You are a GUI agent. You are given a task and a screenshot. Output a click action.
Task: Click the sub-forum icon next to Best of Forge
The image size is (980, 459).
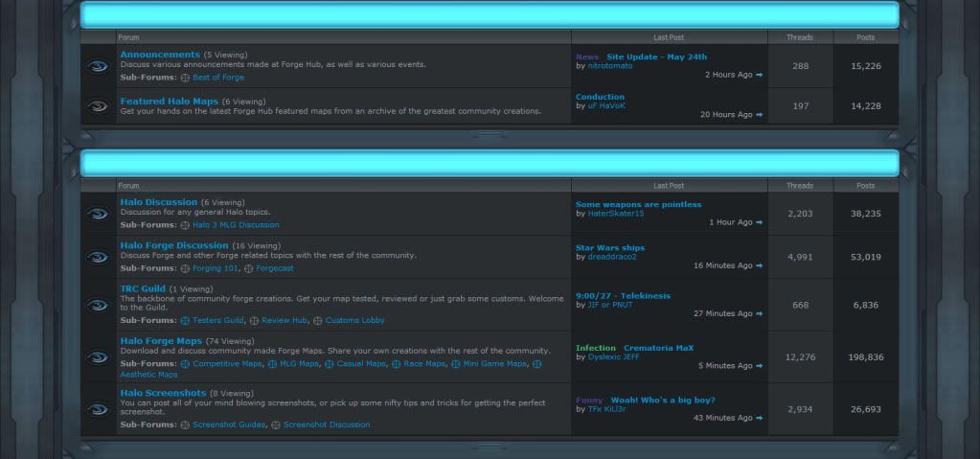tap(185, 79)
